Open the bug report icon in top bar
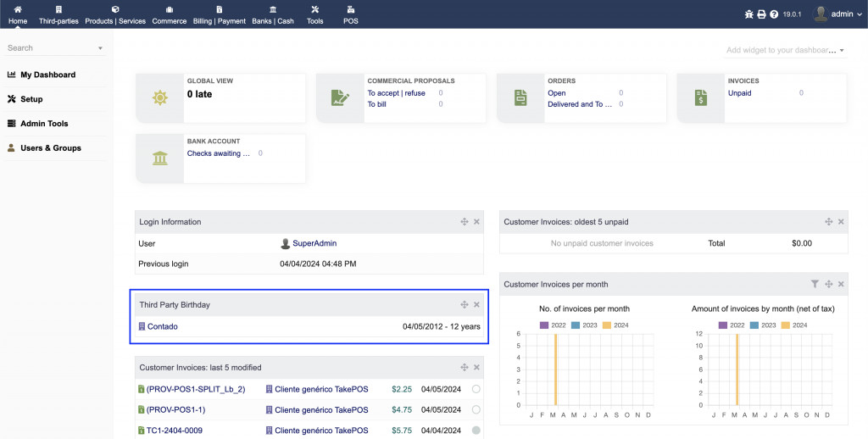Viewport: 868px width, 439px height. (748, 14)
